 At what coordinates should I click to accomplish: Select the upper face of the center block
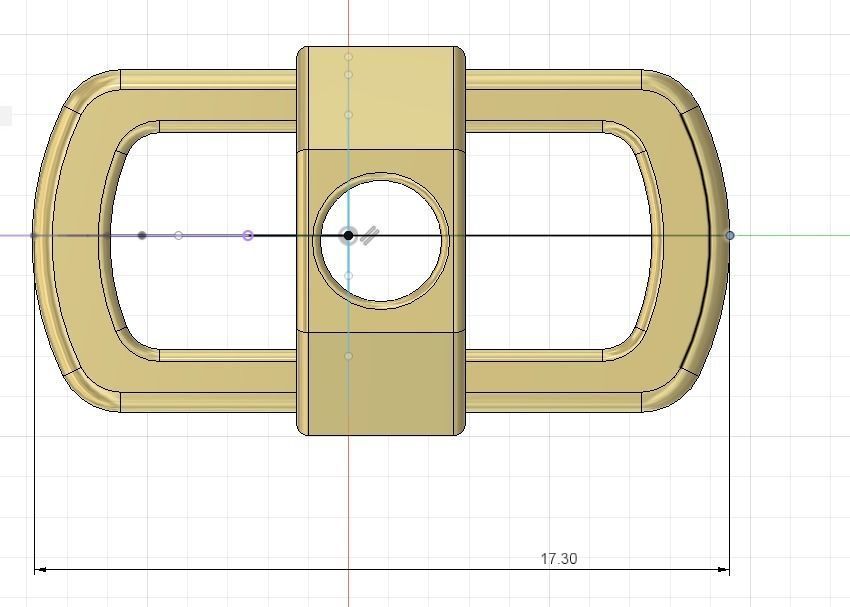pyautogui.click(x=381, y=98)
